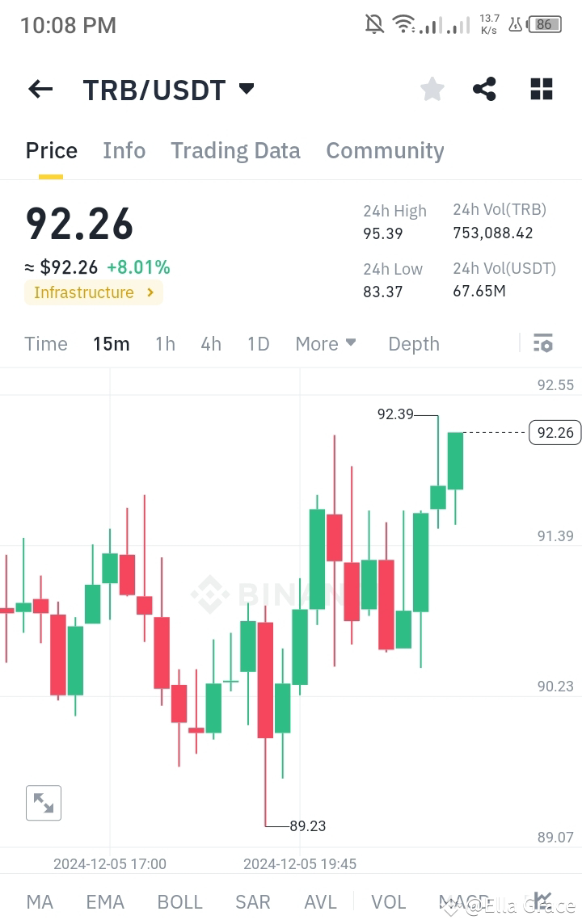Open the Depth view
Screen dimensions: 582x924
pos(413,343)
